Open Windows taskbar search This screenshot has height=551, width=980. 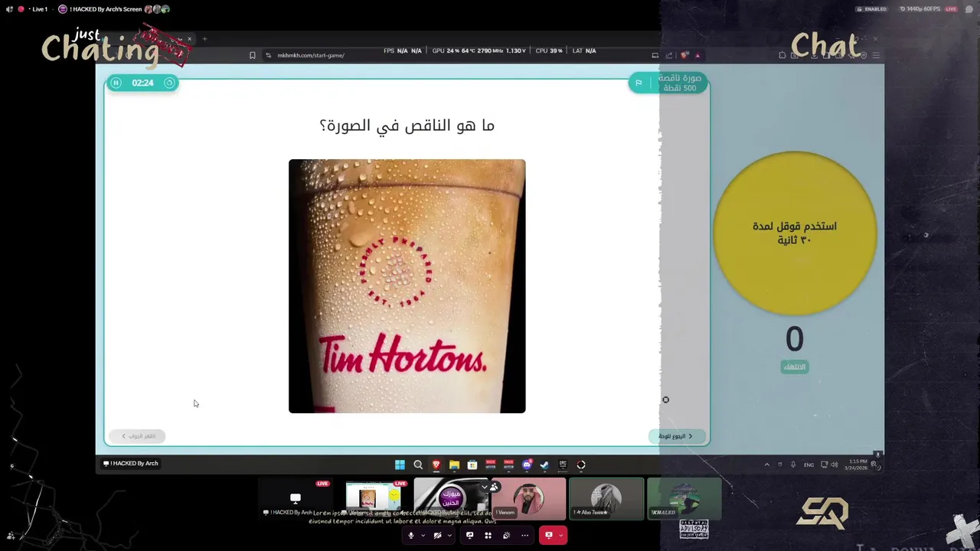(418, 465)
